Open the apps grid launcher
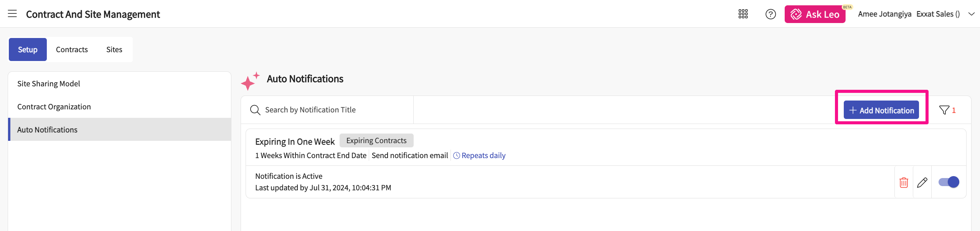The image size is (980, 231). click(x=743, y=14)
